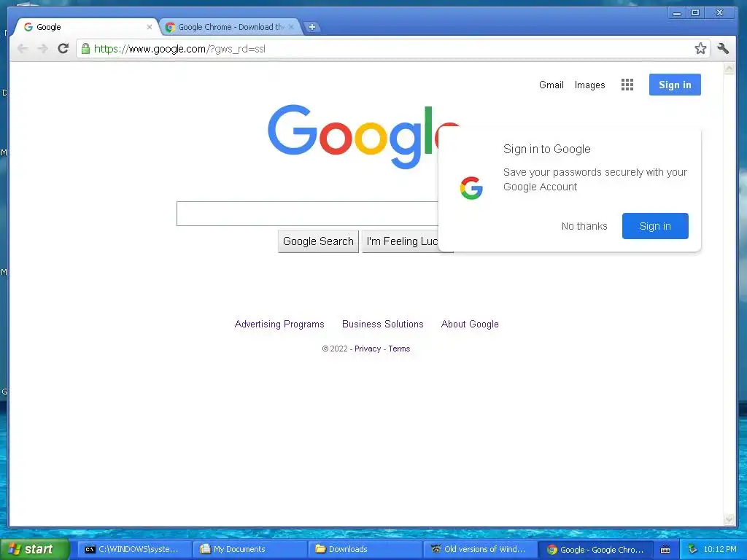Viewport: 747px width, 560px height.
Task: Open the Business Solutions link
Action: (382, 324)
